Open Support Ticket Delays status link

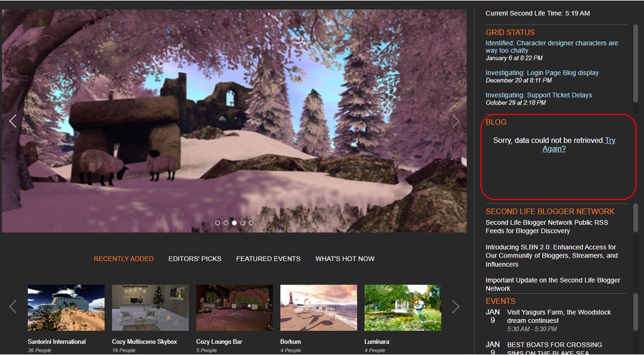[x=538, y=95]
